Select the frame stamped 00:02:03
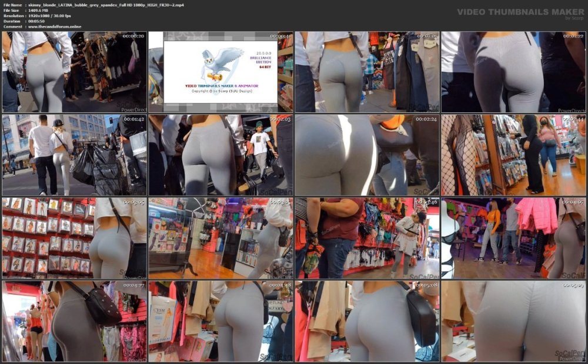588x364 pixels. pos(220,155)
